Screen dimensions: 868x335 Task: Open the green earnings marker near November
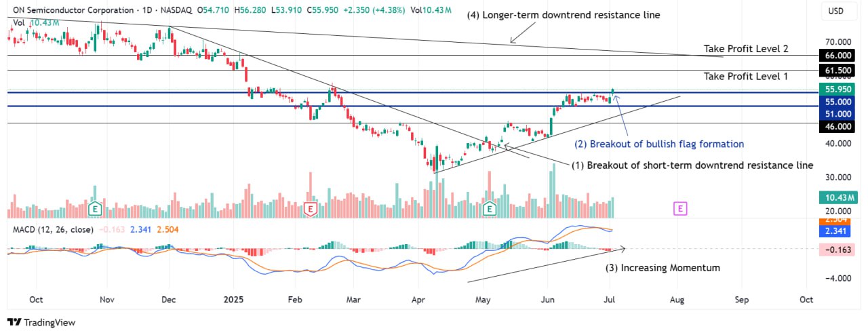[96, 208]
